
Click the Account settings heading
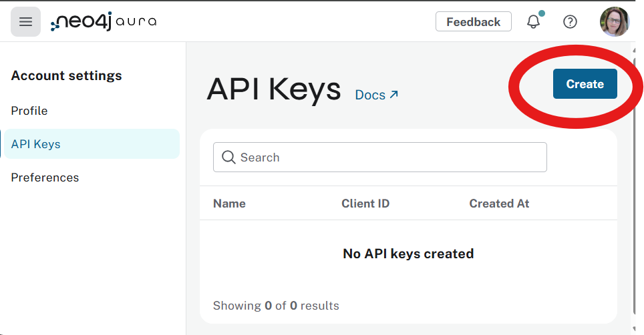67,75
